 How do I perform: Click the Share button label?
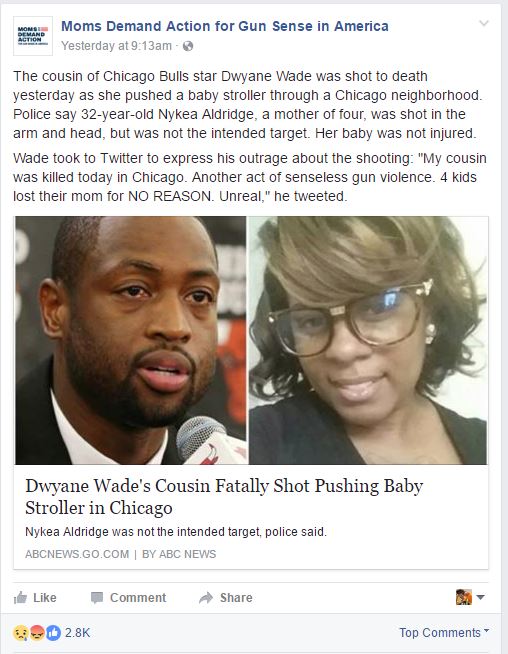point(236,598)
